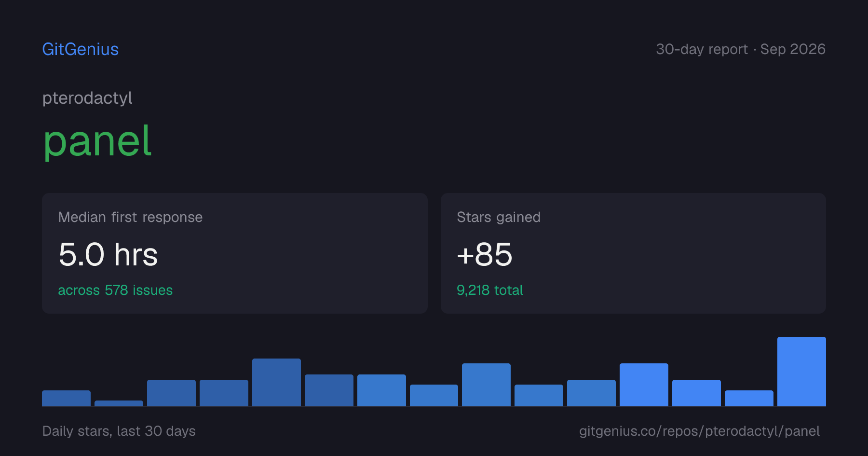Select the 9,218 total text
868x456 pixels.
click(490, 290)
